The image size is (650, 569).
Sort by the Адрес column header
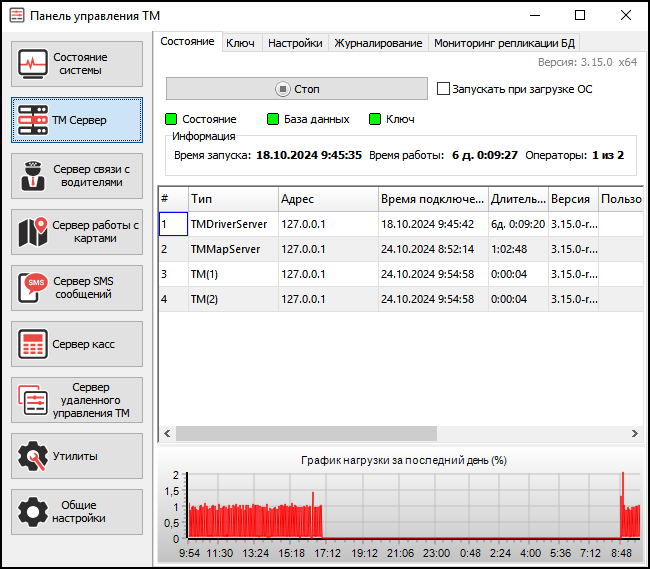pos(328,199)
